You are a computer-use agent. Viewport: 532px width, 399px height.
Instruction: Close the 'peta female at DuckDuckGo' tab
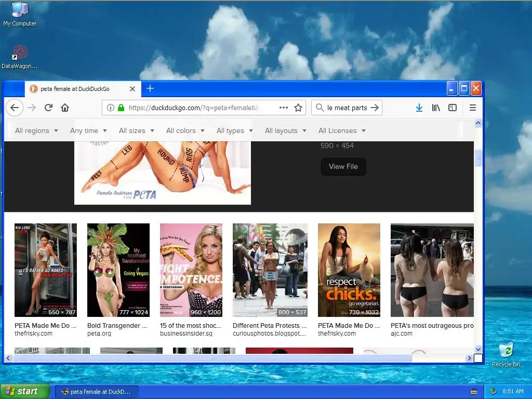click(132, 89)
